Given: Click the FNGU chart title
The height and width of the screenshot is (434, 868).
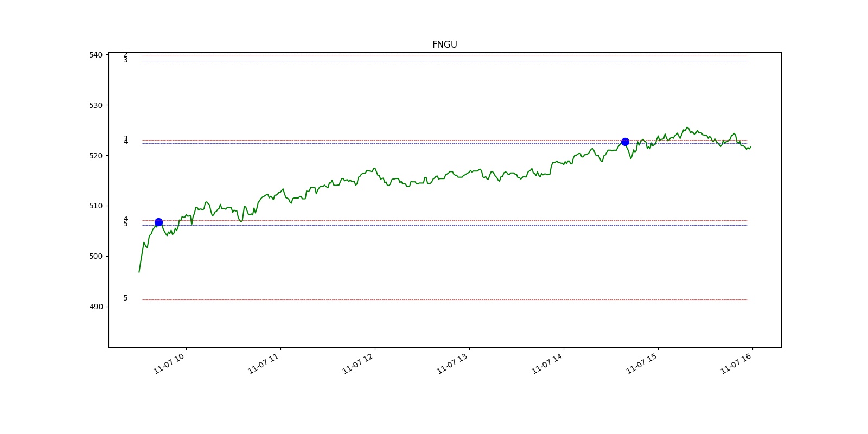Looking at the screenshot, I should click(x=444, y=44).
